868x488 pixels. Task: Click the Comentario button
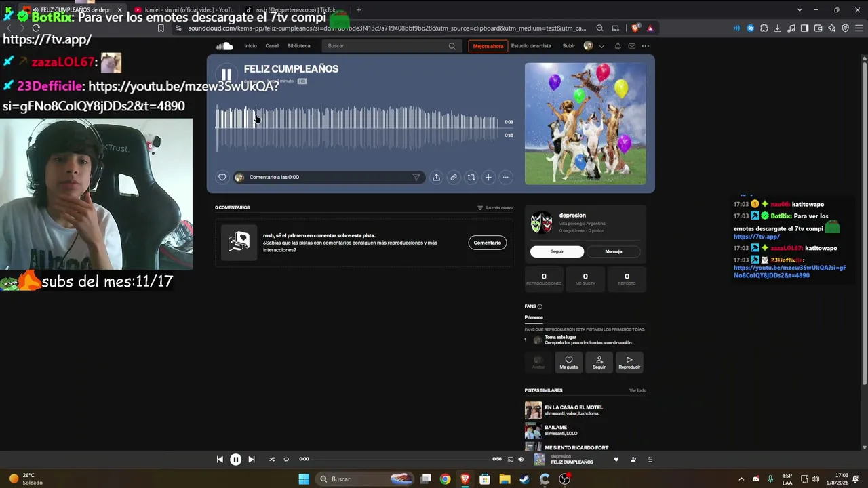point(488,243)
